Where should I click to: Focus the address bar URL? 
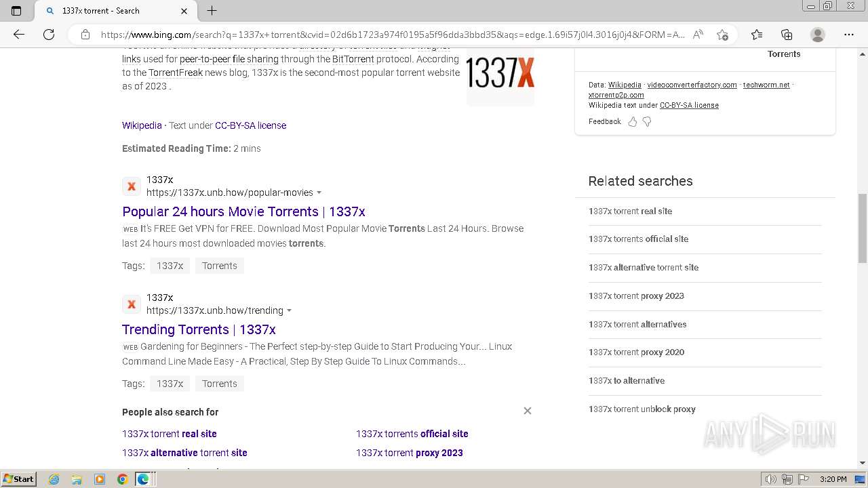[x=393, y=35]
